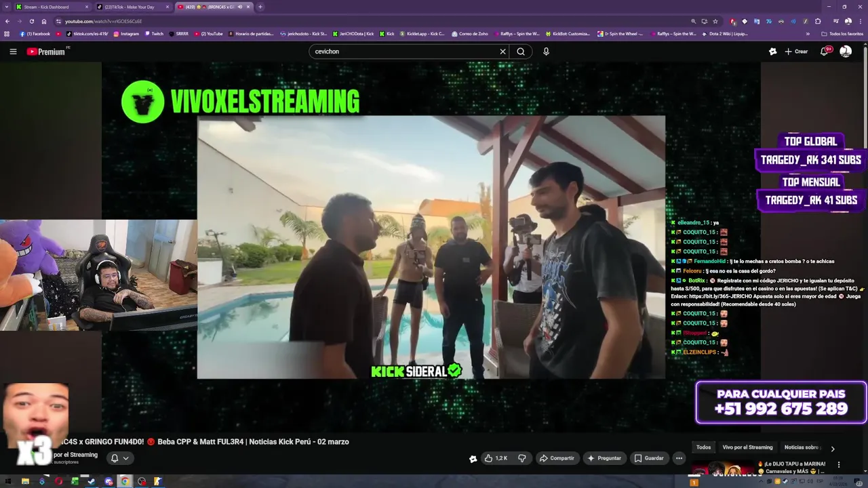Open 'Todos los favoritos' bookmarks folder
The height and width of the screenshot is (488, 868).
[x=842, y=34]
